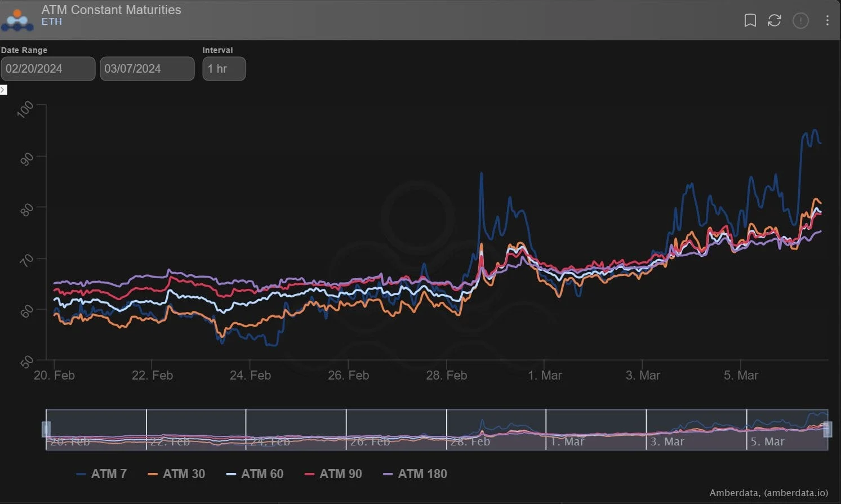Click the 5. Mar label on the main x-axis
Screen dimensions: 841x504
741,376
